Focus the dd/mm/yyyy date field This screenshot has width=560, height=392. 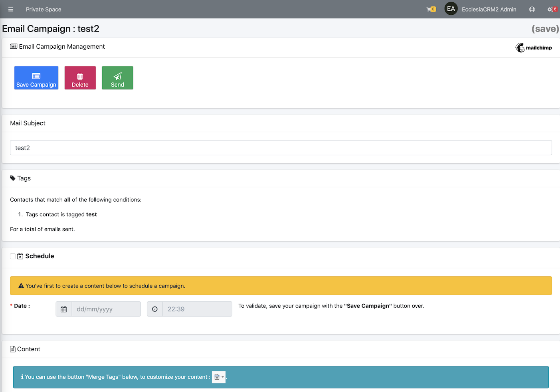(106, 309)
